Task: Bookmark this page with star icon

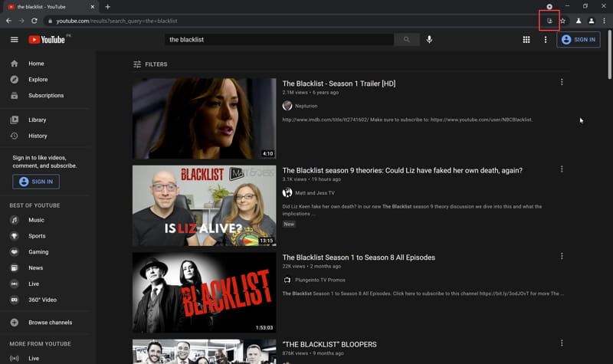Action: (x=562, y=21)
